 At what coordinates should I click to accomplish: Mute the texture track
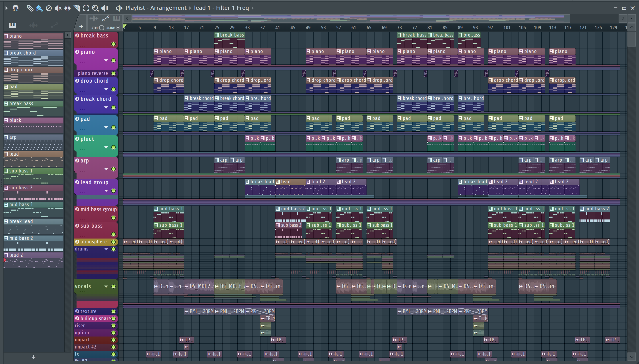[x=113, y=311]
